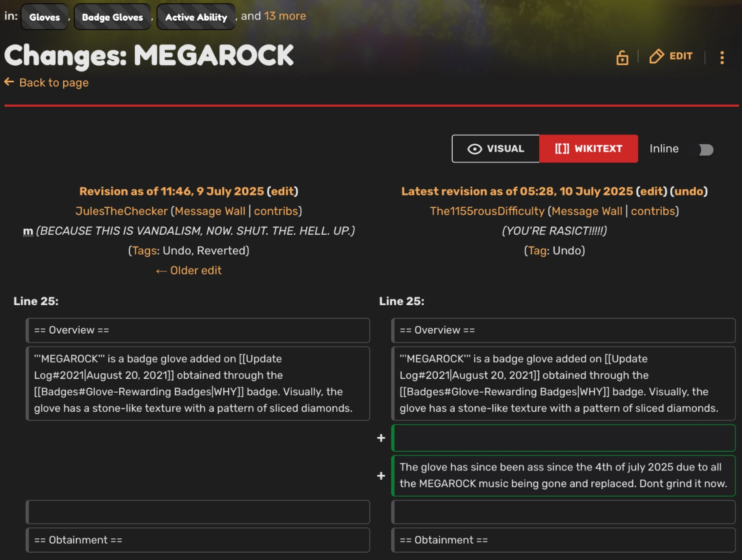
Task: Click the pencil EDIT button
Action: (x=670, y=56)
